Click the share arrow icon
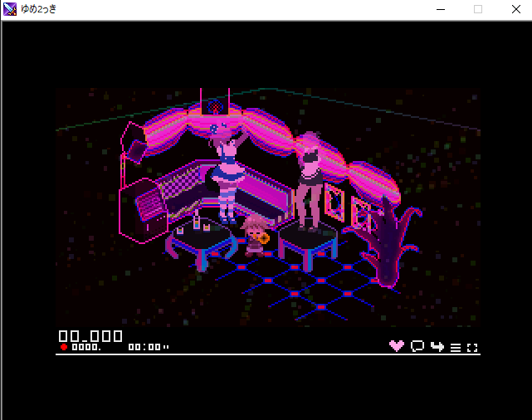 (x=437, y=346)
